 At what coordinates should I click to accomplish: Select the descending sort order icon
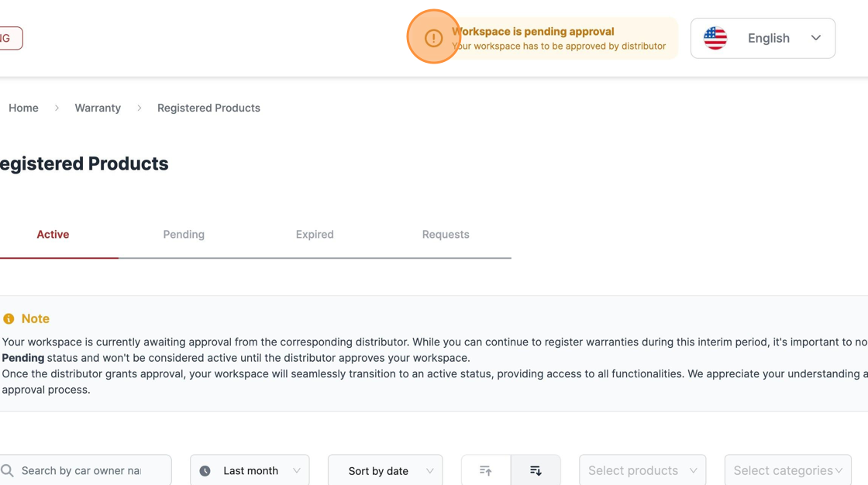pos(536,470)
